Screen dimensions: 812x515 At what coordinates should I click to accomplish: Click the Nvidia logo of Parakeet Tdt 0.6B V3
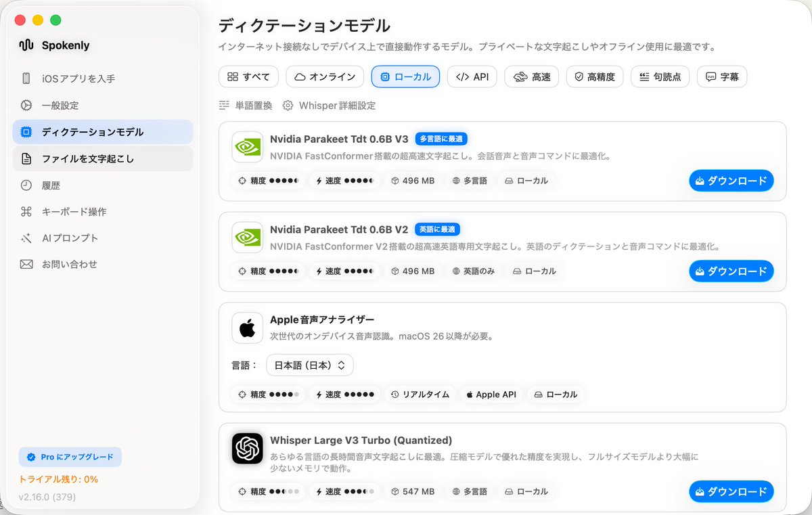pyautogui.click(x=247, y=147)
